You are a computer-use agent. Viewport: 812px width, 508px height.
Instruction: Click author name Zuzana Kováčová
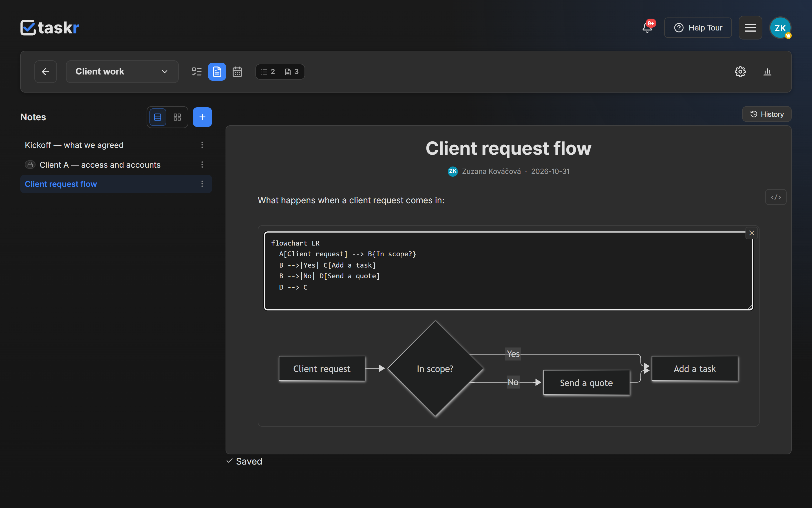click(x=491, y=171)
